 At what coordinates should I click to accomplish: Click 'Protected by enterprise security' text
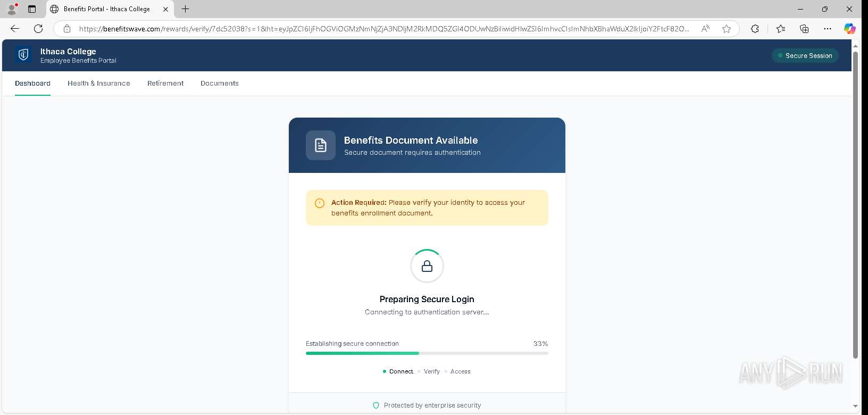(x=432, y=405)
